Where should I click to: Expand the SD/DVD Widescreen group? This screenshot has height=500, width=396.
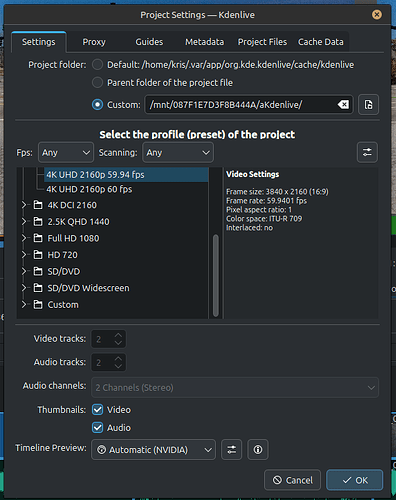(24, 288)
